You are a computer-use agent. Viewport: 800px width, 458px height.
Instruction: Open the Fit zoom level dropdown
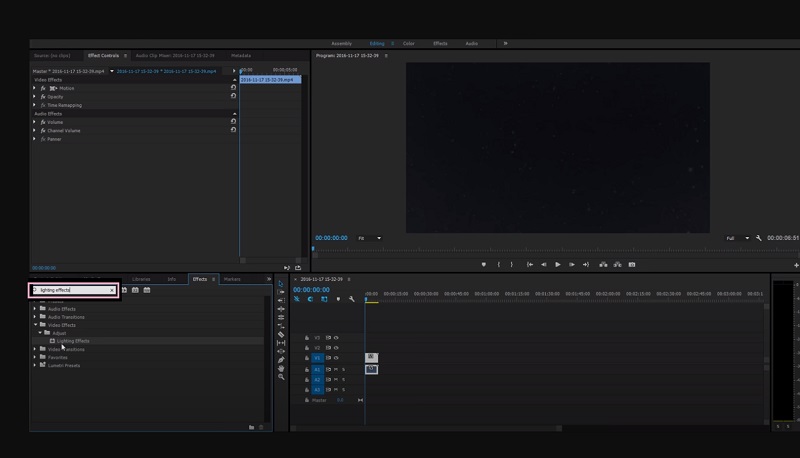(370, 238)
